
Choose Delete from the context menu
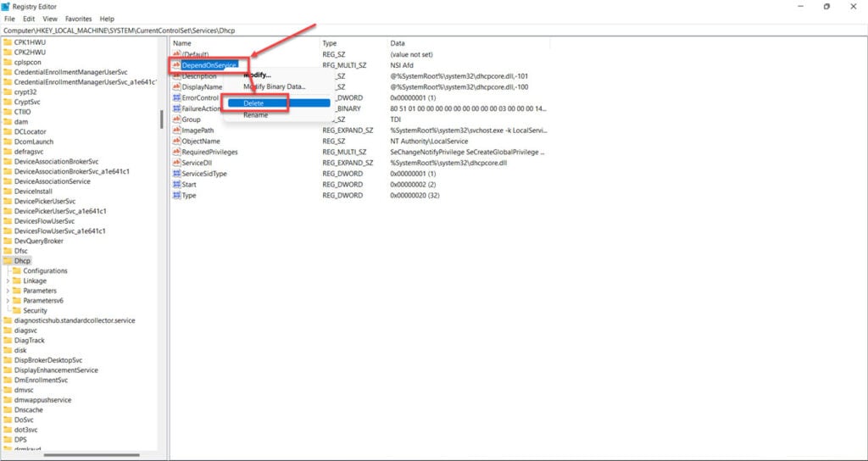click(253, 103)
